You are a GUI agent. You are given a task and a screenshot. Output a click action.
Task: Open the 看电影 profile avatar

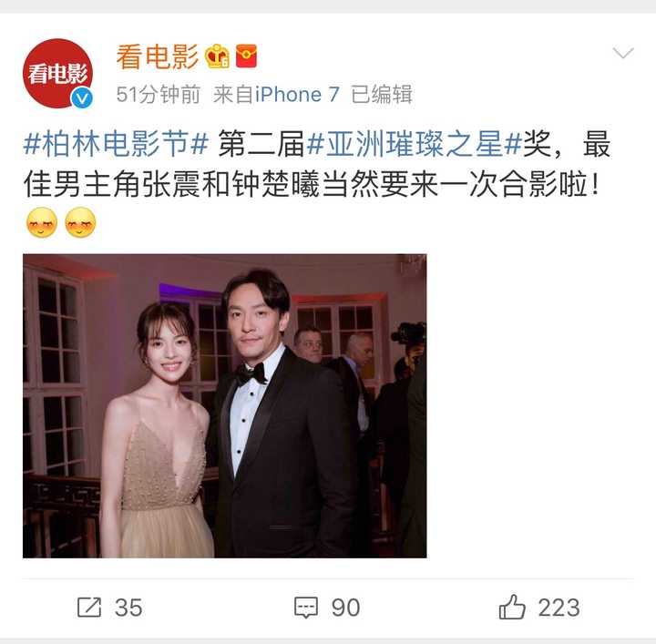(x=57, y=73)
